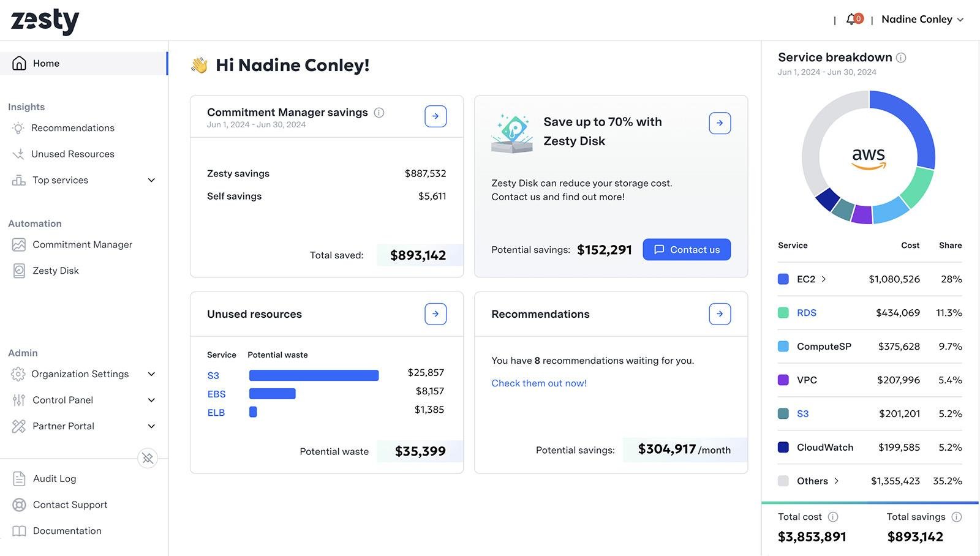
Task: Open the Unused resources card arrow
Action: click(435, 314)
